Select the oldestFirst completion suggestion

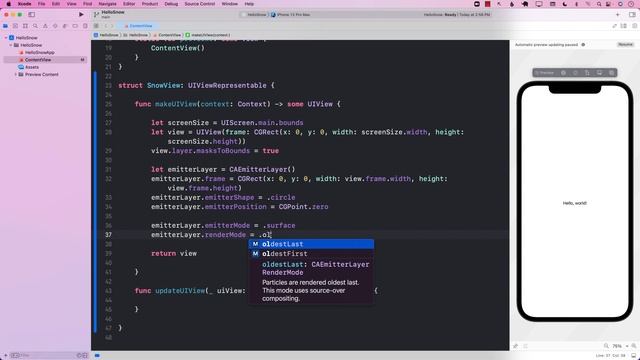point(311,253)
